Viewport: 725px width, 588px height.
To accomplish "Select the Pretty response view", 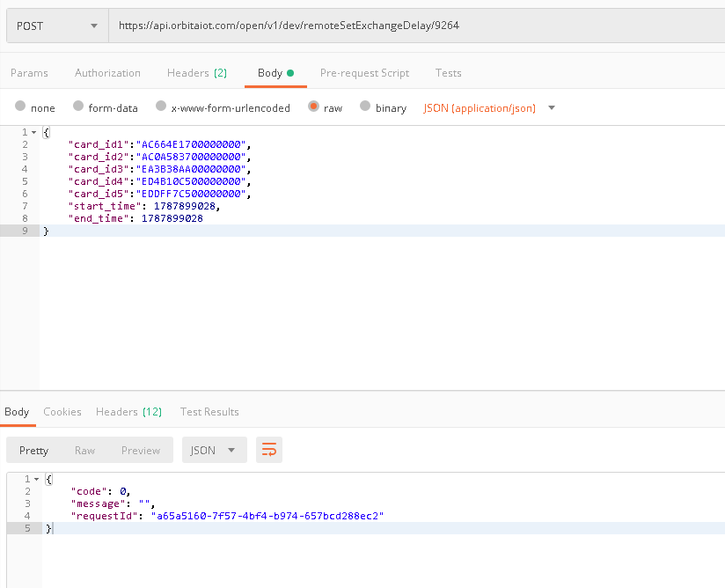I will tap(33, 450).
